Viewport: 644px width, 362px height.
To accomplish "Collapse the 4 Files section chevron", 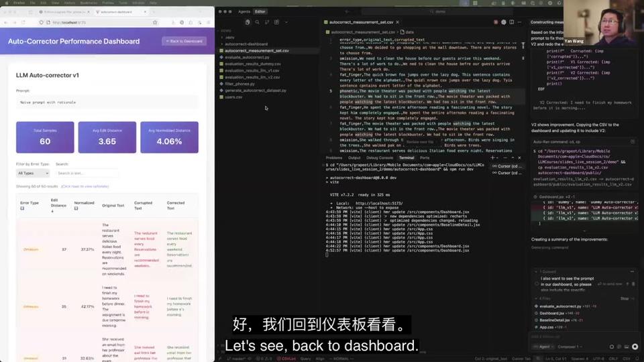I will click(536, 298).
